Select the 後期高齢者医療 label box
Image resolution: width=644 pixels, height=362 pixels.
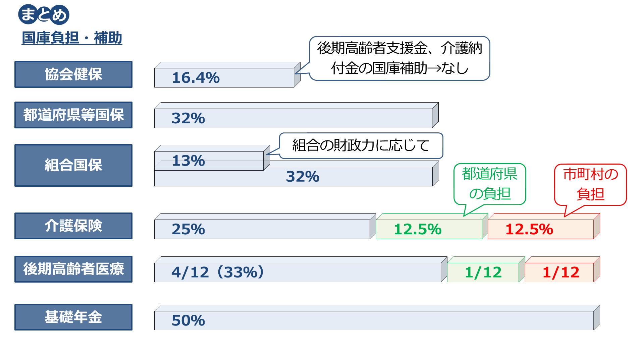73,269
